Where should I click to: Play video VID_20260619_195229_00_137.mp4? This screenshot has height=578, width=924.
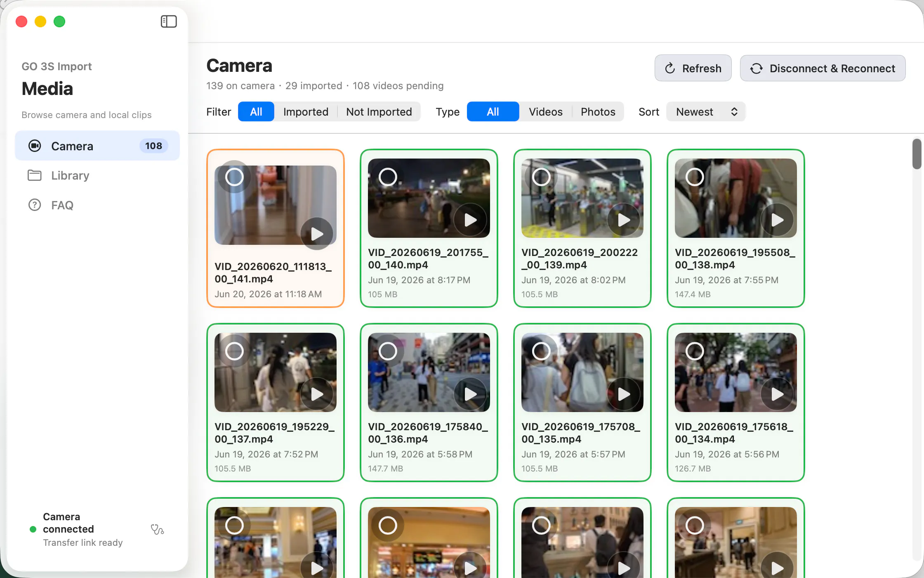click(x=317, y=394)
